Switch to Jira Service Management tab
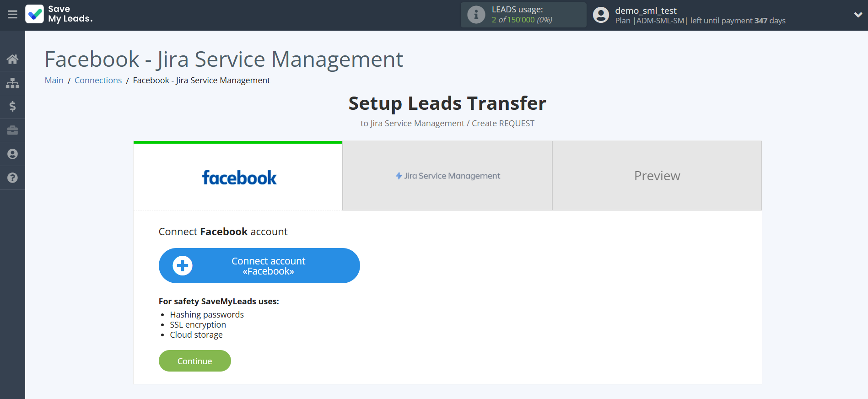Screen dimensions: 868x399 [447, 176]
